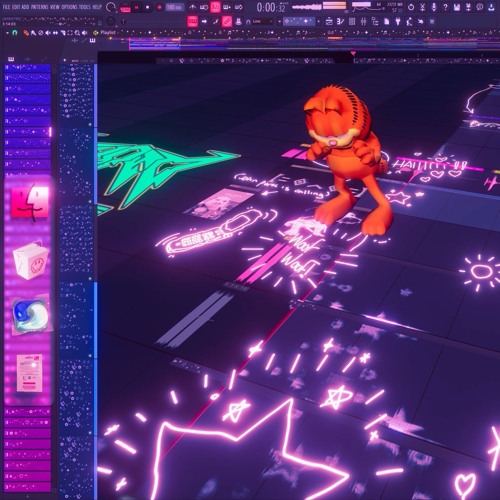Click the Playlist playhead marker
The image size is (500, 500).
[x=353, y=53]
